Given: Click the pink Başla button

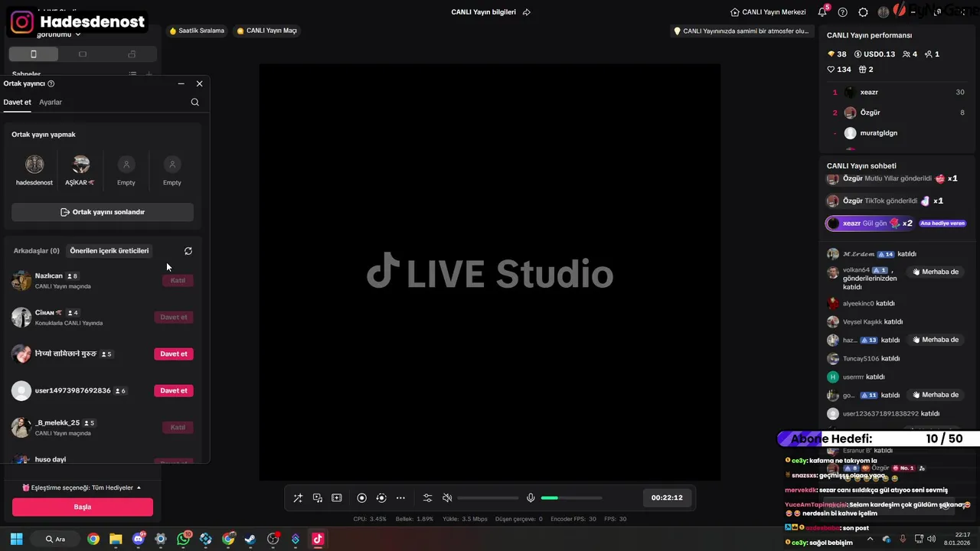Looking at the screenshot, I should coord(83,507).
